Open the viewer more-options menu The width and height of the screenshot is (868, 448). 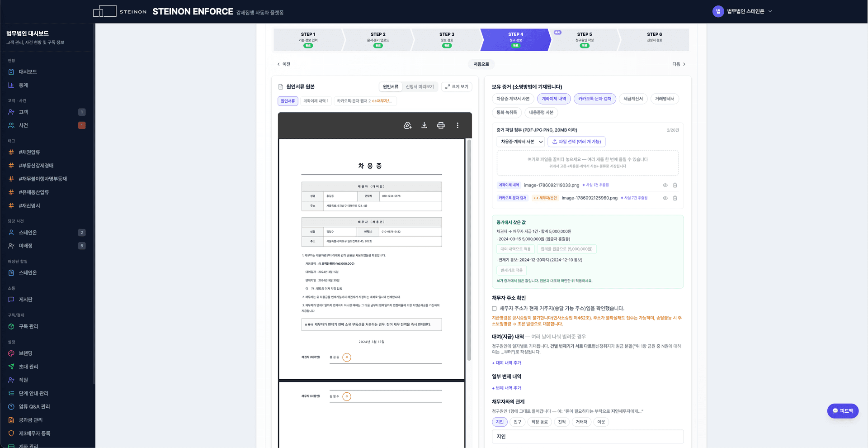pyautogui.click(x=458, y=125)
